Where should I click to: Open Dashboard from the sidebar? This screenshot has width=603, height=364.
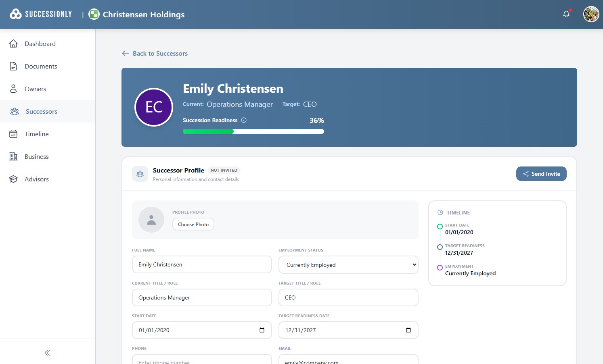[40, 44]
